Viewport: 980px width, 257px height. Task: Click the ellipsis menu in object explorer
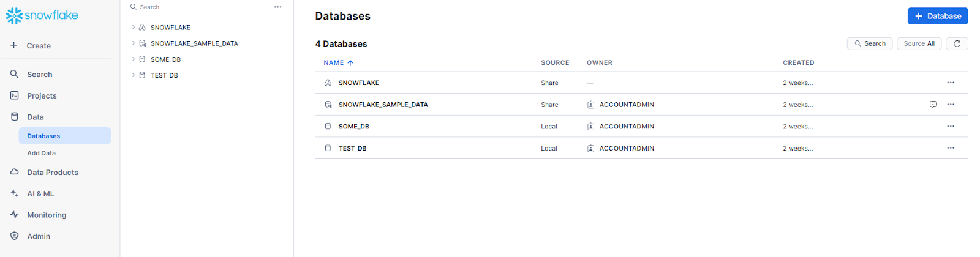coord(278,7)
